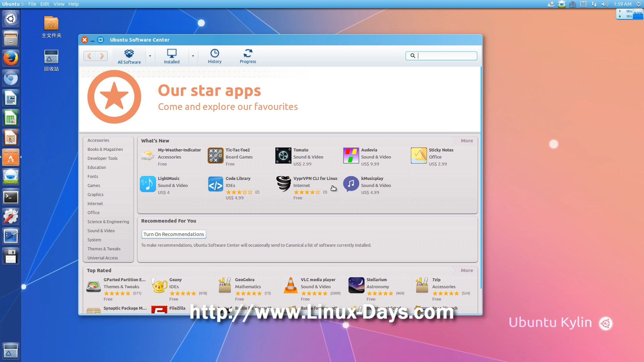Expand the Installed dropdown arrow
This screenshot has height=362, width=644.
coord(193,56)
